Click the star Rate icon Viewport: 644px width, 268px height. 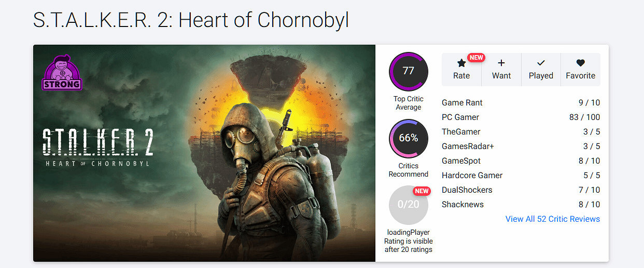click(461, 63)
